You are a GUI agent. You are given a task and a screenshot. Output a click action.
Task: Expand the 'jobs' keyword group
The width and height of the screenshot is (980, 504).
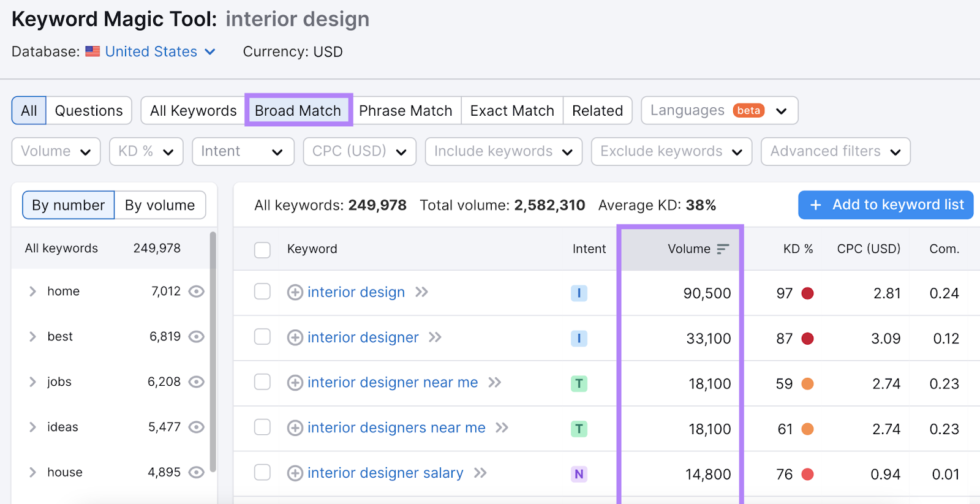[33, 382]
